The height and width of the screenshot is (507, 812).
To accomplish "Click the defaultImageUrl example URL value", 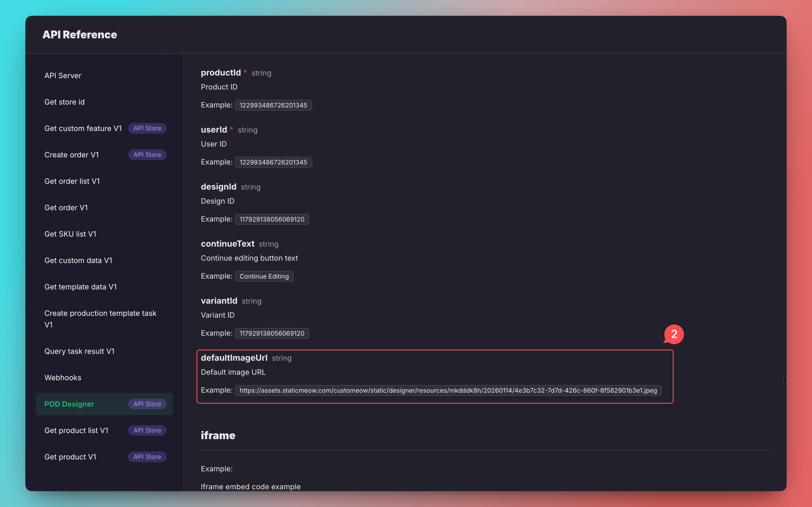I will (x=448, y=390).
